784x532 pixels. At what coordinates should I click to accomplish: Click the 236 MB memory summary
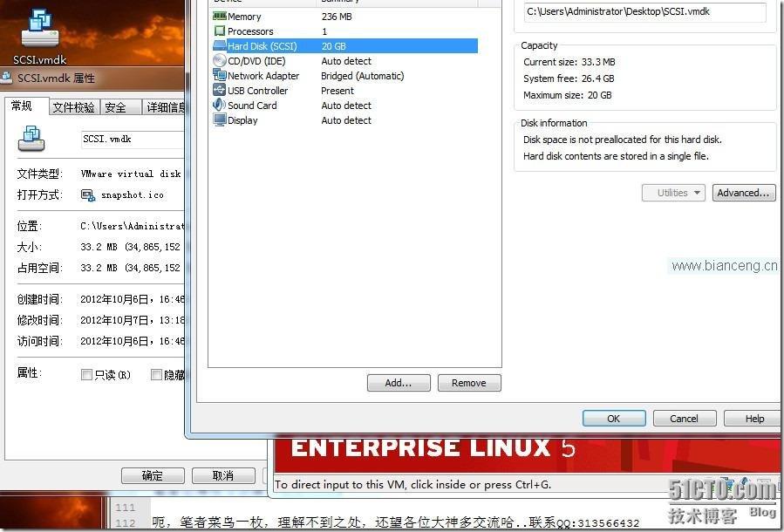click(x=337, y=17)
